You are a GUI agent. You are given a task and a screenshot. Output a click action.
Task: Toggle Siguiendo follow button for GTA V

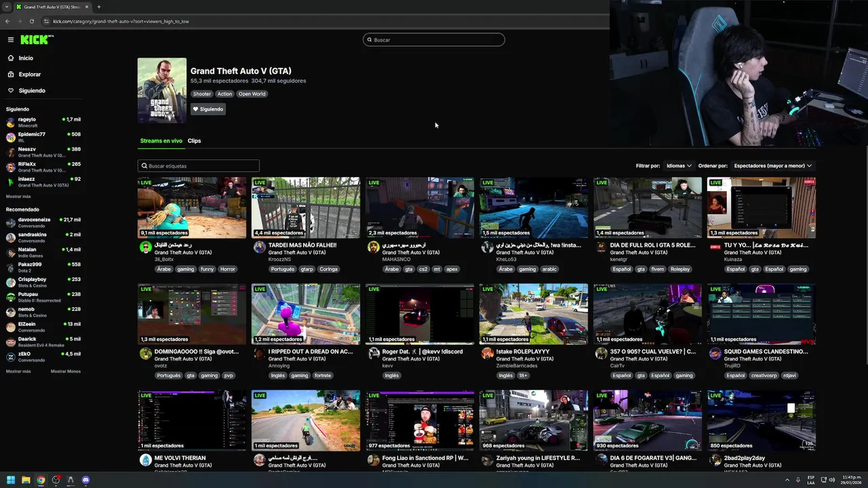[208, 109]
